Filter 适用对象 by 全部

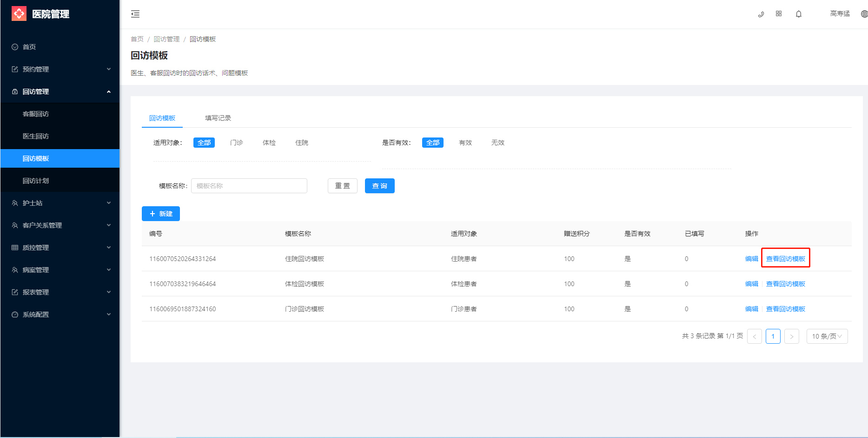pyautogui.click(x=204, y=143)
